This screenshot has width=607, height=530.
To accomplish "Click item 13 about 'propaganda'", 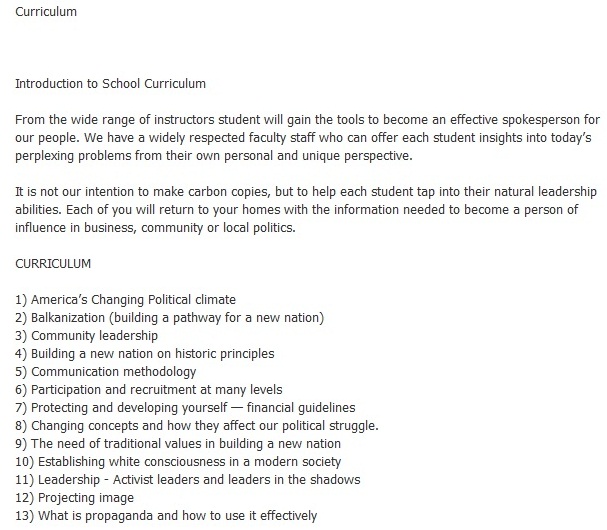I will pyautogui.click(x=166, y=516).
